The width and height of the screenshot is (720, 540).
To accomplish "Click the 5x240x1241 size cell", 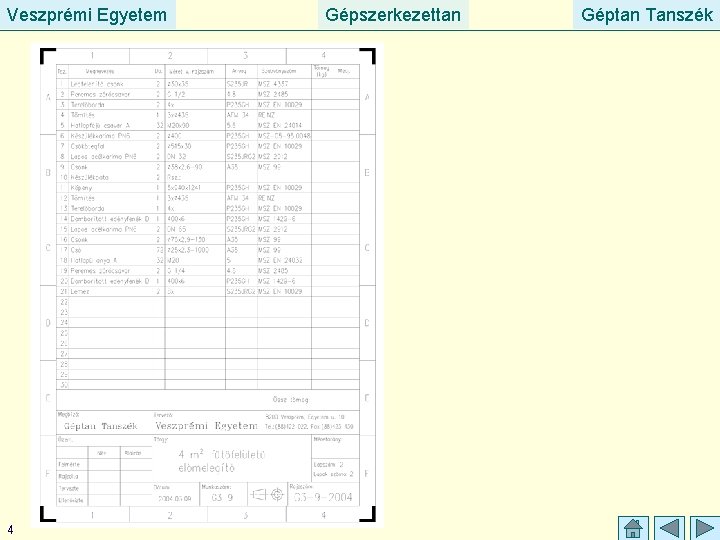I will tap(184, 188).
